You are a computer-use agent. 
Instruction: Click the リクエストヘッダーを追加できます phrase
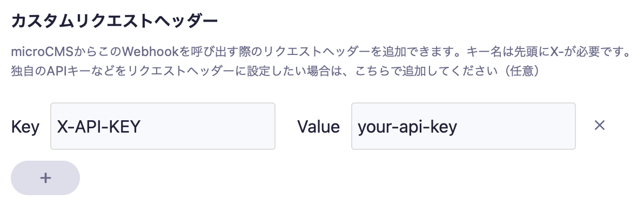coord(358,52)
